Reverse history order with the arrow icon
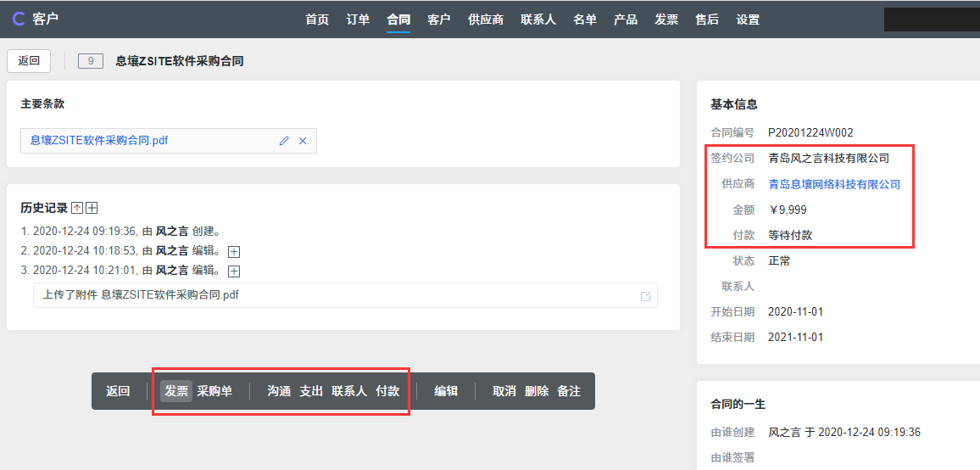 coord(77,208)
